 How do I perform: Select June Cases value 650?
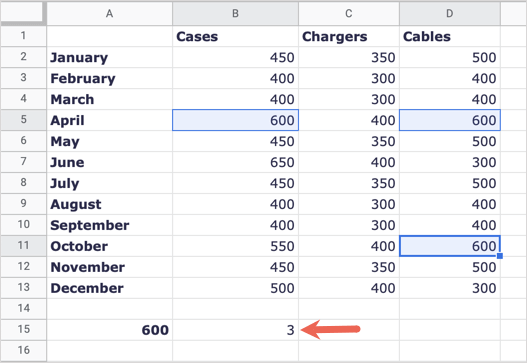tap(235, 162)
